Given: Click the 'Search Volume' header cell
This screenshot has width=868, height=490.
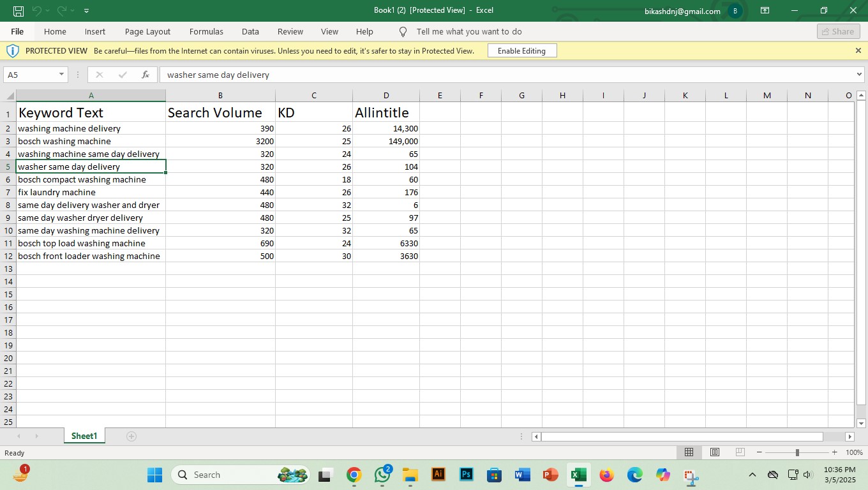Looking at the screenshot, I should (220, 112).
